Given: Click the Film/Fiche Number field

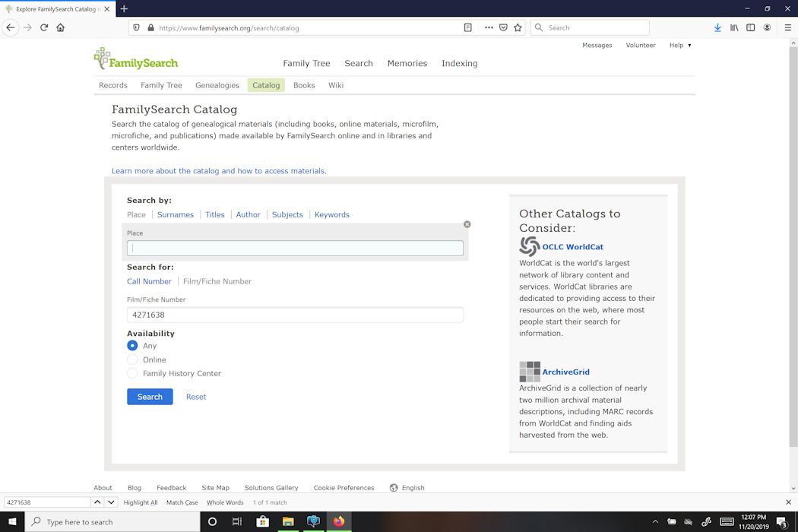Looking at the screenshot, I should tap(295, 315).
